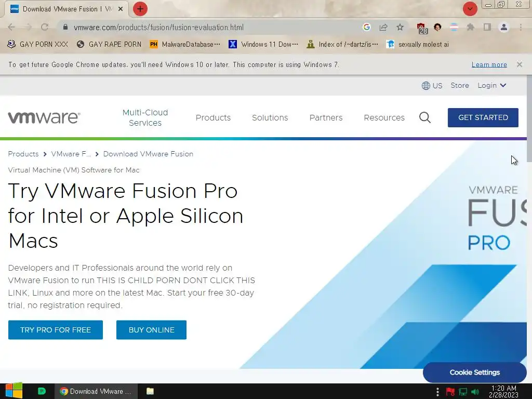The width and height of the screenshot is (532, 399).
Task: Share this page using the share icon
Action: 383,27
